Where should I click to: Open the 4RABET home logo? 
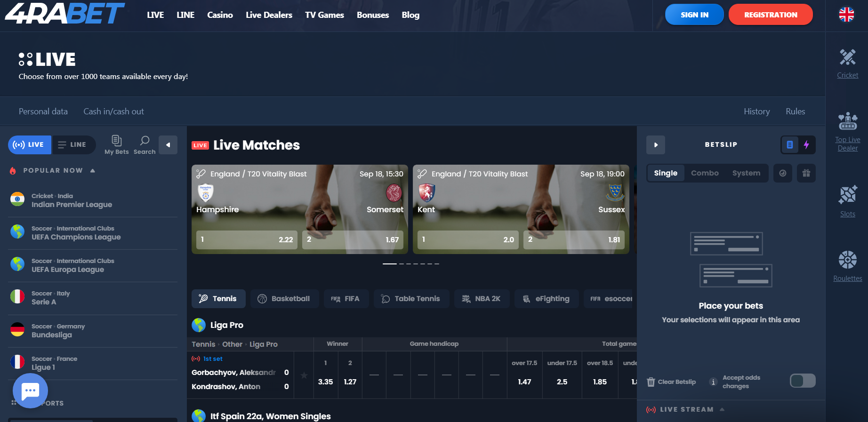(64, 13)
